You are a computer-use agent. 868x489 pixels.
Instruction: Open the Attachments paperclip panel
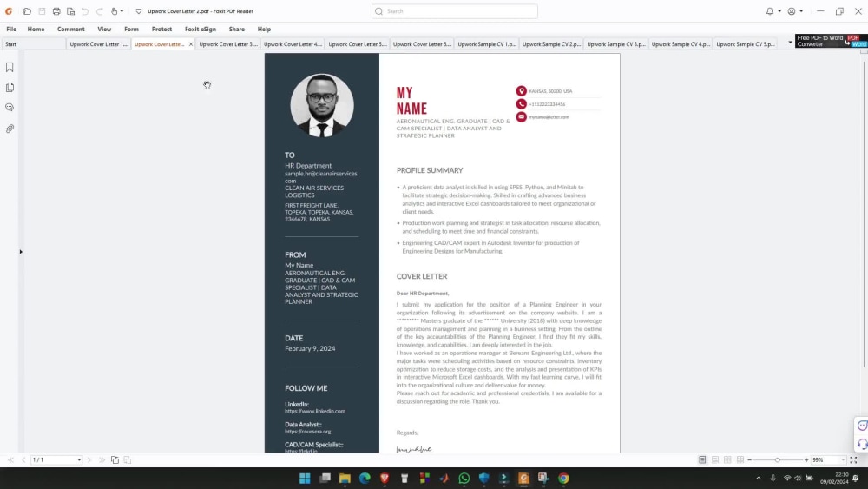tap(10, 129)
